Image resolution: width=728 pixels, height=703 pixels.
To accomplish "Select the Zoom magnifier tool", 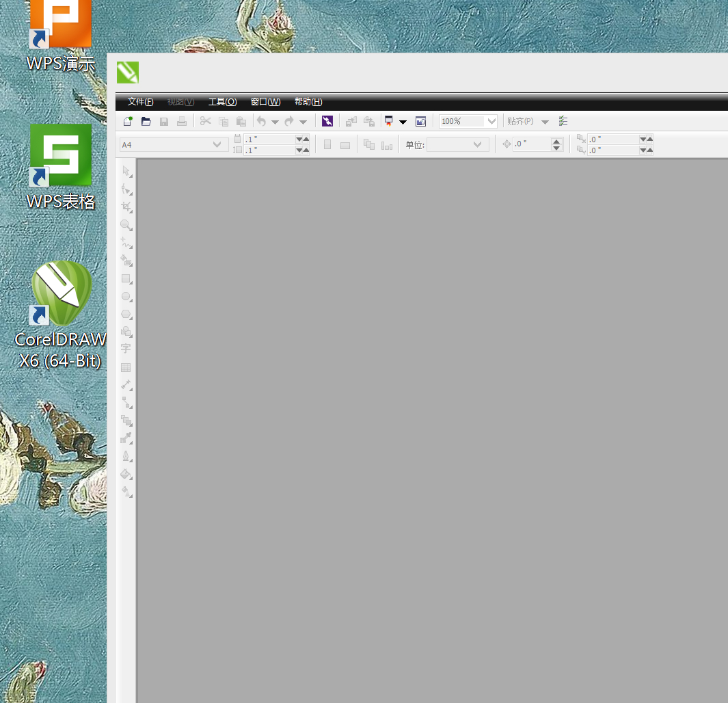I will [x=126, y=224].
